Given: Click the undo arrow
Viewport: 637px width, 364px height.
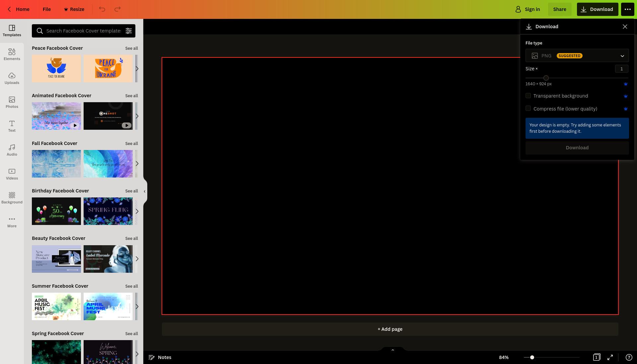Looking at the screenshot, I should pyautogui.click(x=102, y=9).
